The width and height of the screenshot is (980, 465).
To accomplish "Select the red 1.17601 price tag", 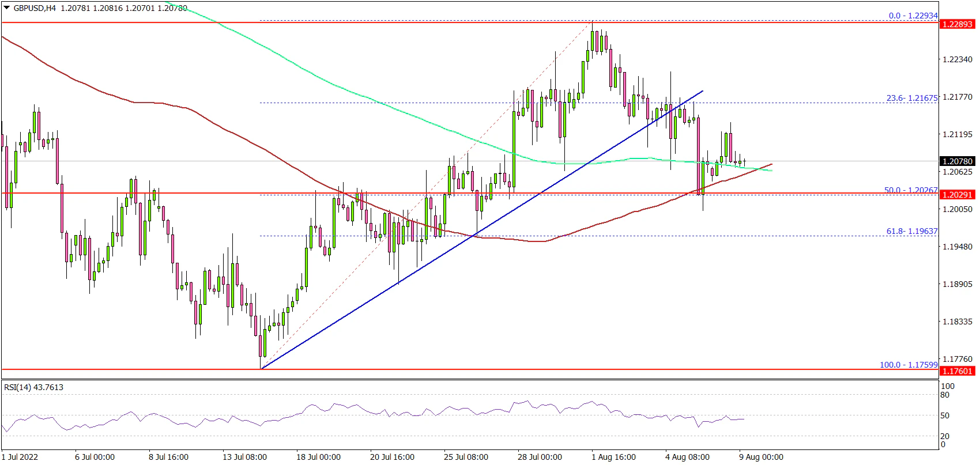I will 957,372.
